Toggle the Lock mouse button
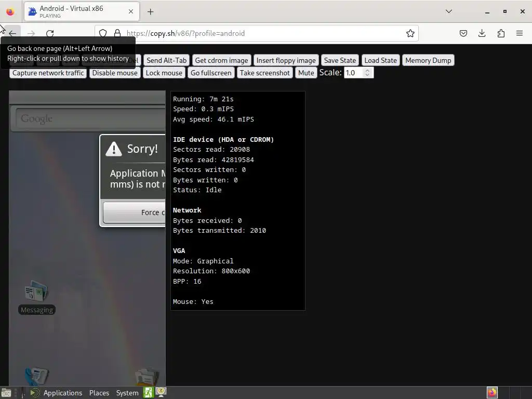This screenshot has height=399, width=532. (x=164, y=73)
